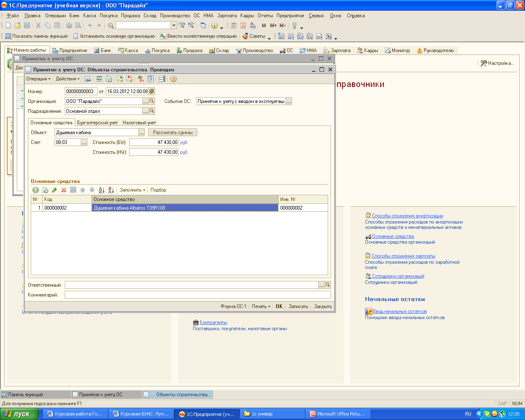Click the Записать button
This screenshot has height=420, width=525.
point(298,306)
